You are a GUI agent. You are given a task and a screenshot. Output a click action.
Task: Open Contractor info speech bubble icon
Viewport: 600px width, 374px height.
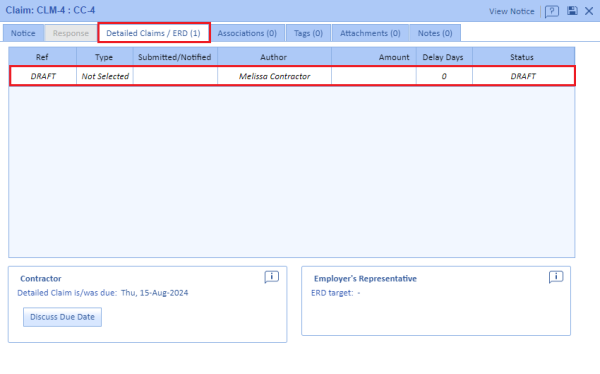click(271, 276)
